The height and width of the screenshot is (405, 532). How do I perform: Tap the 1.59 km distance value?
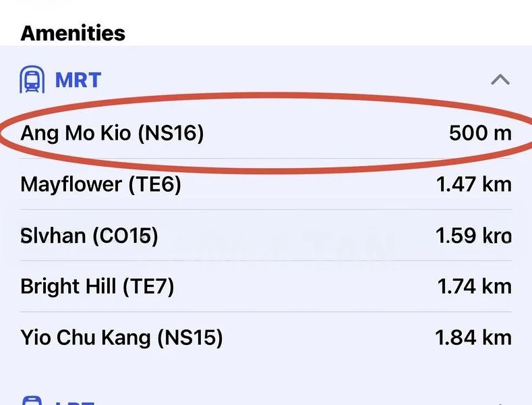474,236
